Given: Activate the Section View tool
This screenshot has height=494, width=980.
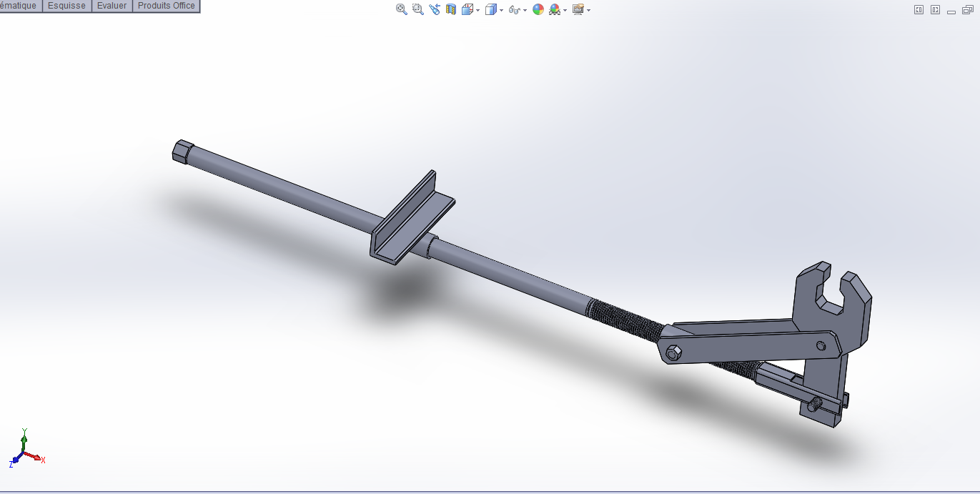Looking at the screenshot, I should (x=451, y=9).
